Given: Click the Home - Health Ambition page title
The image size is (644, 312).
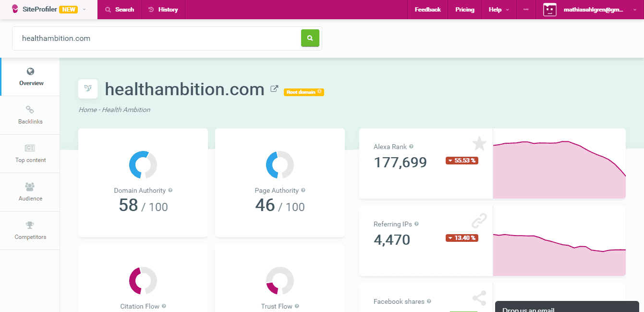Looking at the screenshot, I should click(x=114, y=110).
